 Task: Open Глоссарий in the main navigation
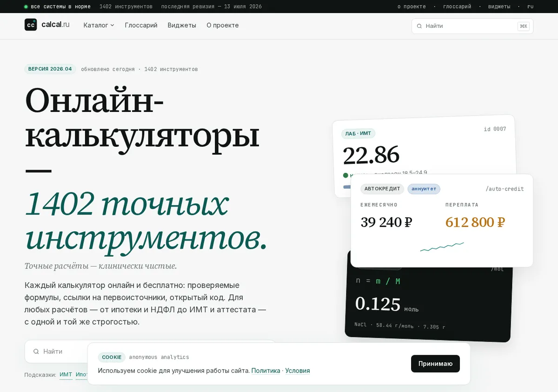tap(141, 25)
